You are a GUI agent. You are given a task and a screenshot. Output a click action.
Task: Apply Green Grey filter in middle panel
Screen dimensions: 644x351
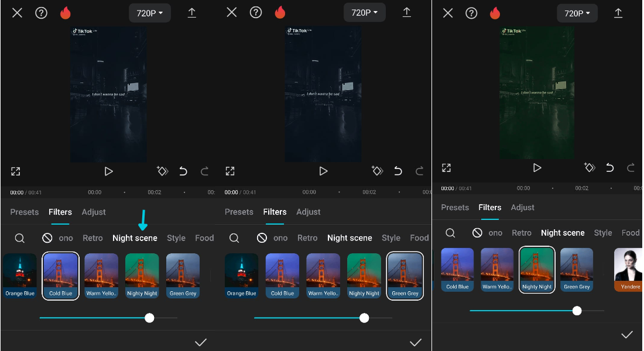(405, 276)
